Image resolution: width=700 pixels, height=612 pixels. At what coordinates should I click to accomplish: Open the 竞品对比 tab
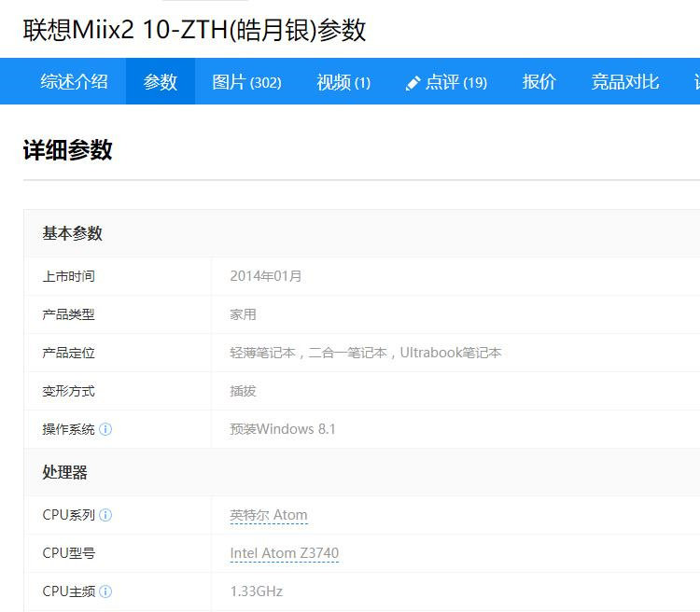(x=625, y=82)
